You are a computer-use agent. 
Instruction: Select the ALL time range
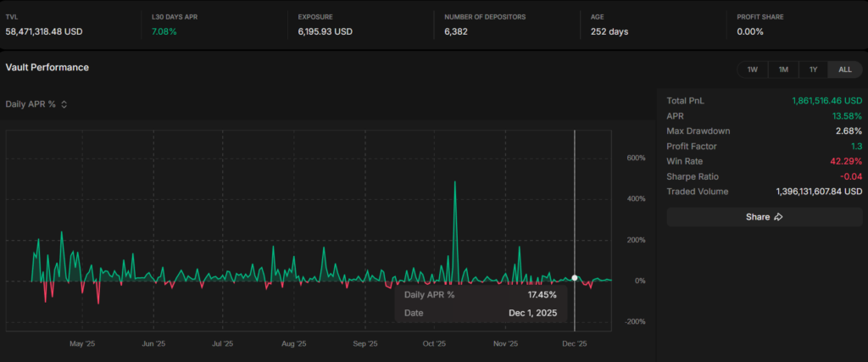[x=844, y=70]
